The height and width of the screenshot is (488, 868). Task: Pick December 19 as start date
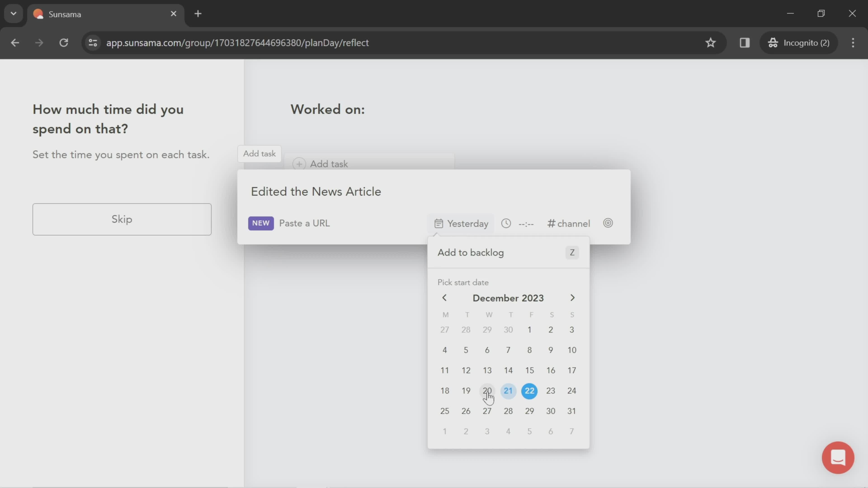(x=466, y=391)
